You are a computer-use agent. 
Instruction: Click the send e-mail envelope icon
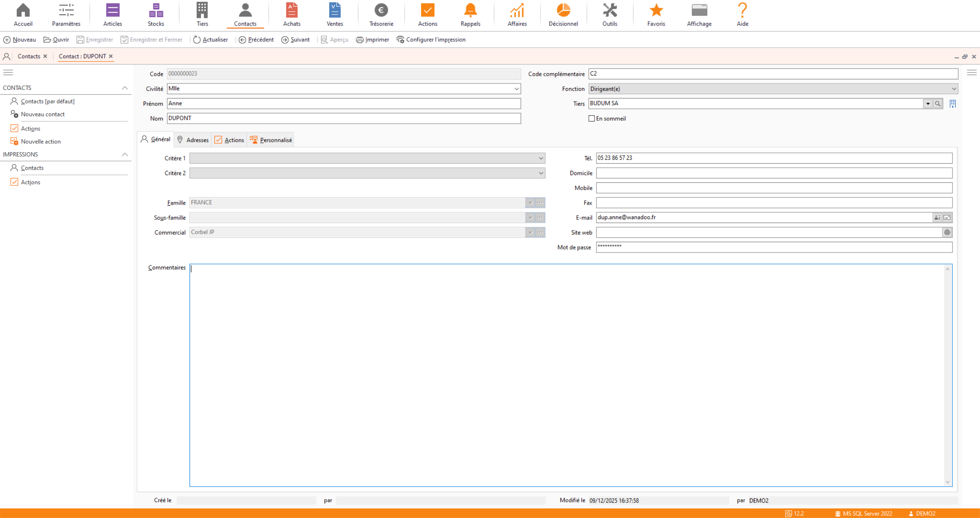[x=947, y=218]
